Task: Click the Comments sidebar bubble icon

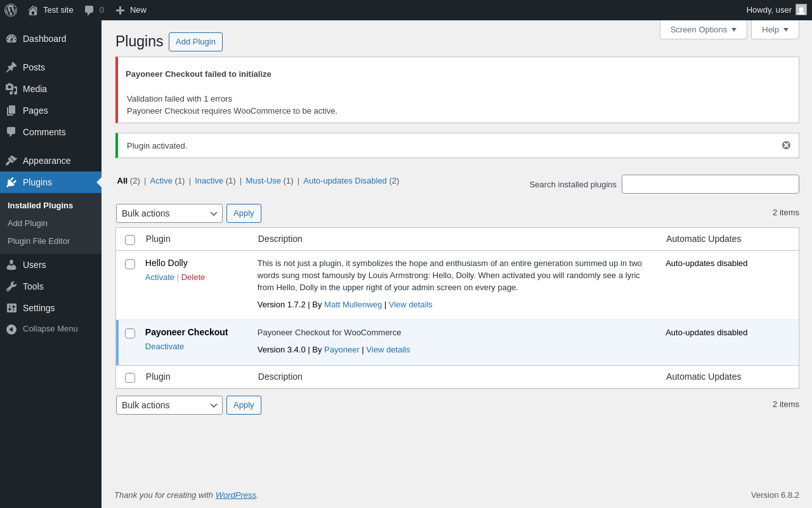Action: [11, 132]
